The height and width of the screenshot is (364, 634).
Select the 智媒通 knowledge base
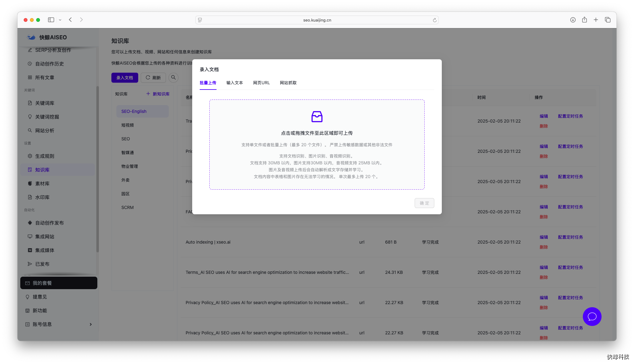[143, 153]
